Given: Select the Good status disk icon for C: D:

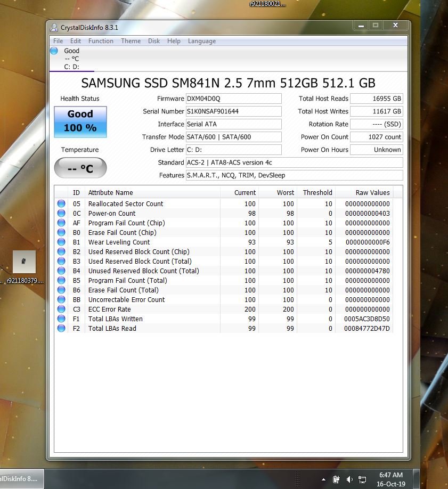Looking at the screenshot, I should tap(54, 51).
